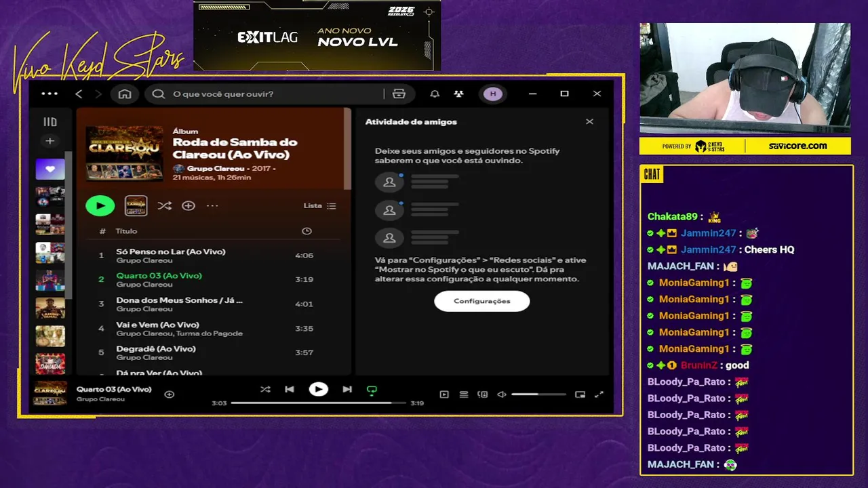The height and width of the screenshot is (488, 868).
Task: Open the Browse icon in the search bar
Action: (399, 94)
